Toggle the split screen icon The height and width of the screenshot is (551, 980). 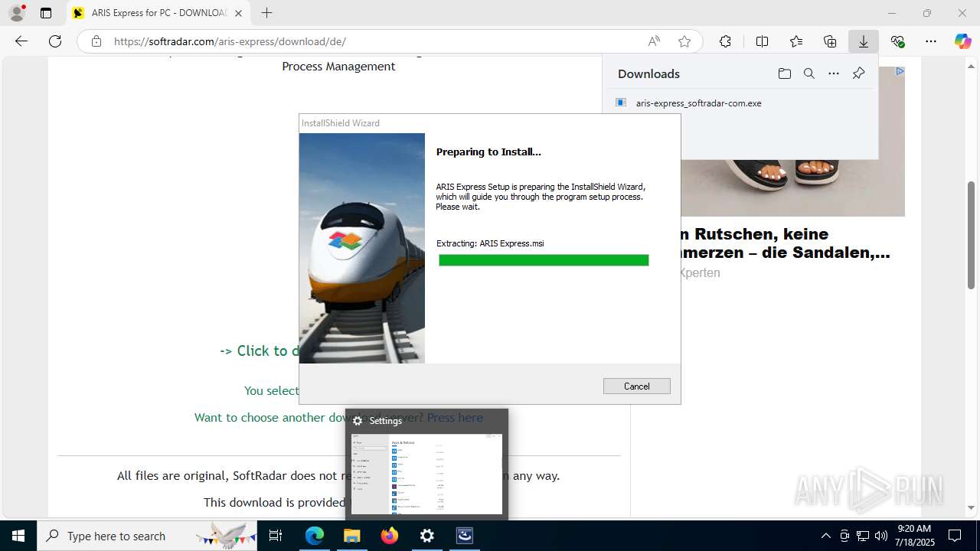point(762,41)
